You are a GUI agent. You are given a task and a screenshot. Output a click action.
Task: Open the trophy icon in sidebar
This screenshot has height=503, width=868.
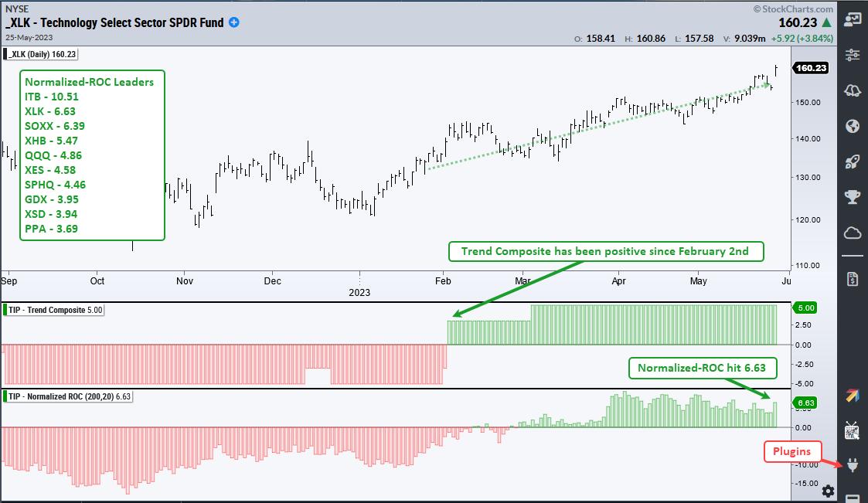click(853, 197)
